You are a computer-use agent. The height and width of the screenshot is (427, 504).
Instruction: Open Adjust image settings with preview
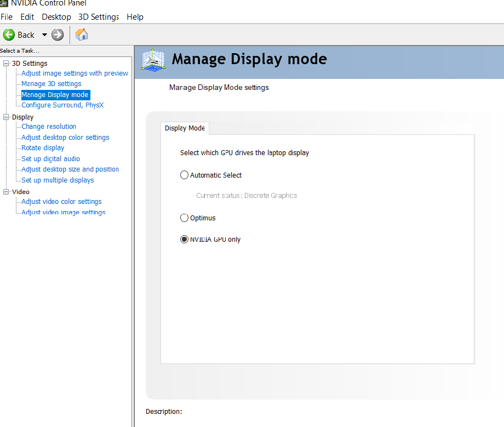point(75,73)
